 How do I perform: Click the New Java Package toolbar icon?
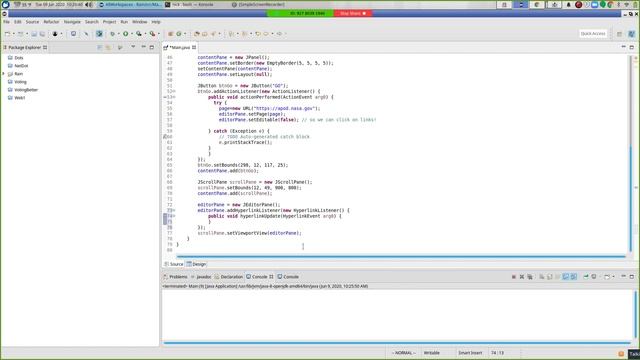(x=171, y=34)
